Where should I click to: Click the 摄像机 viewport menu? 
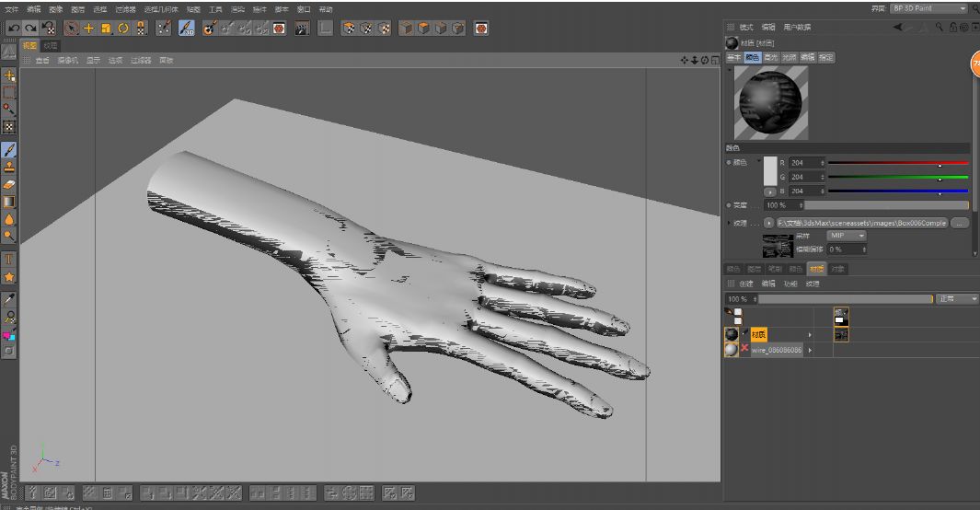tap(67, 61)
